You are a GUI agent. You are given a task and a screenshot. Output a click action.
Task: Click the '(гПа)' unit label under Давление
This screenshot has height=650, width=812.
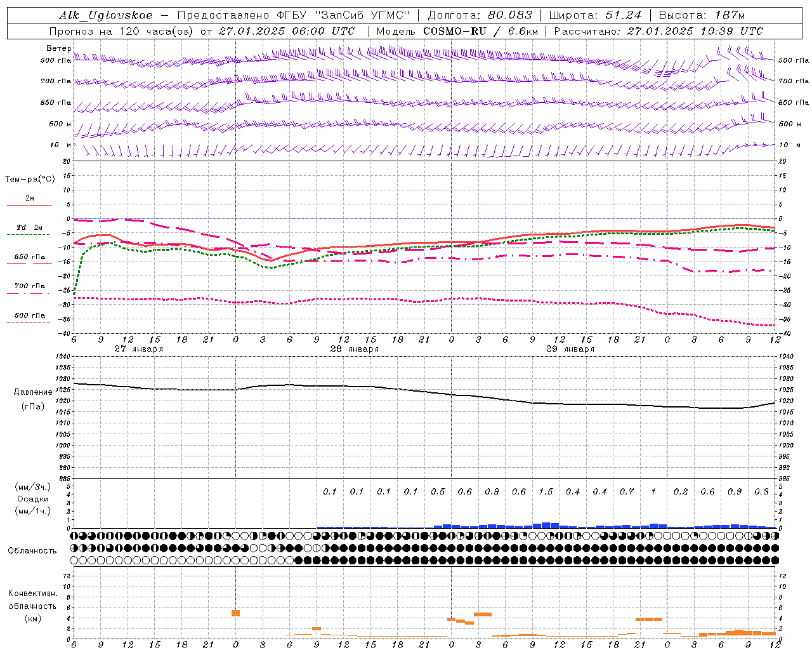[x=33, y=407]
